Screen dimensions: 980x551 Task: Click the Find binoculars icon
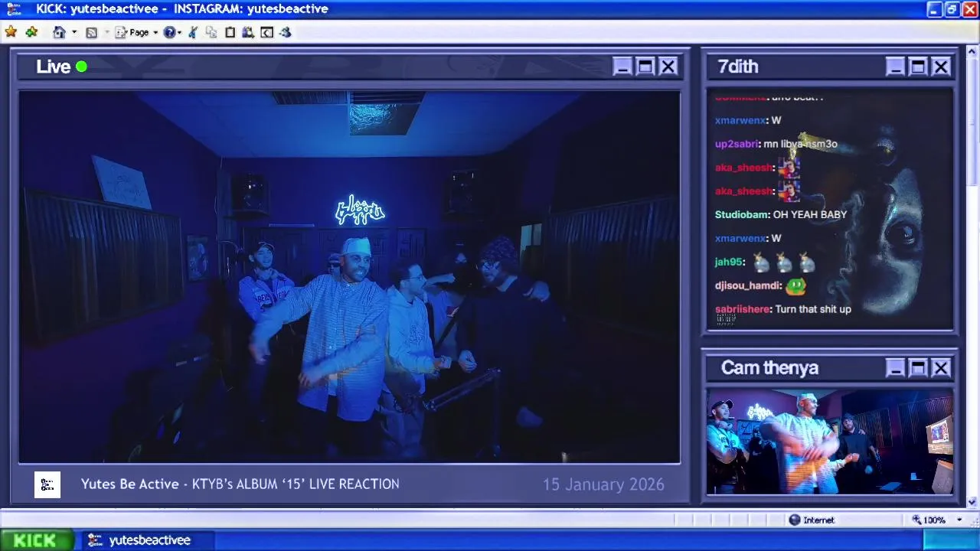pos(248,32)
